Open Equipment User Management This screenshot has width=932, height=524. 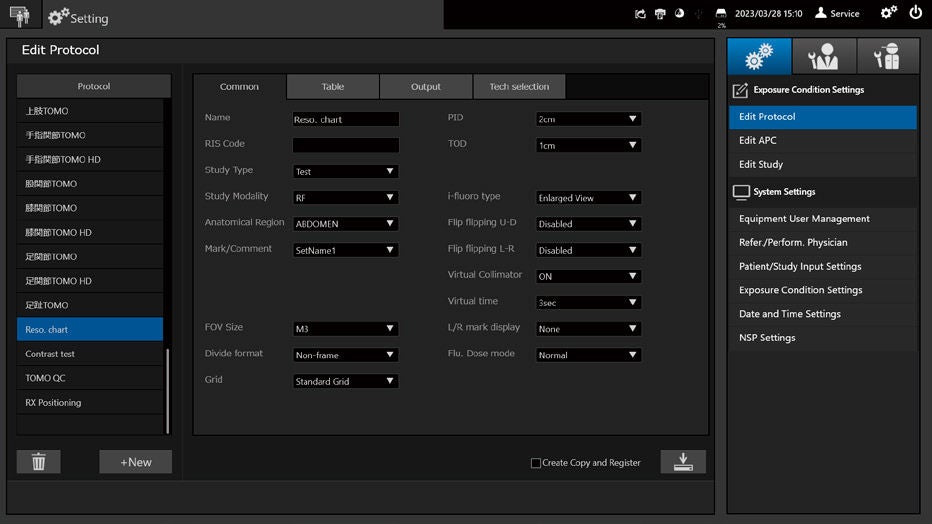[823, 219]
